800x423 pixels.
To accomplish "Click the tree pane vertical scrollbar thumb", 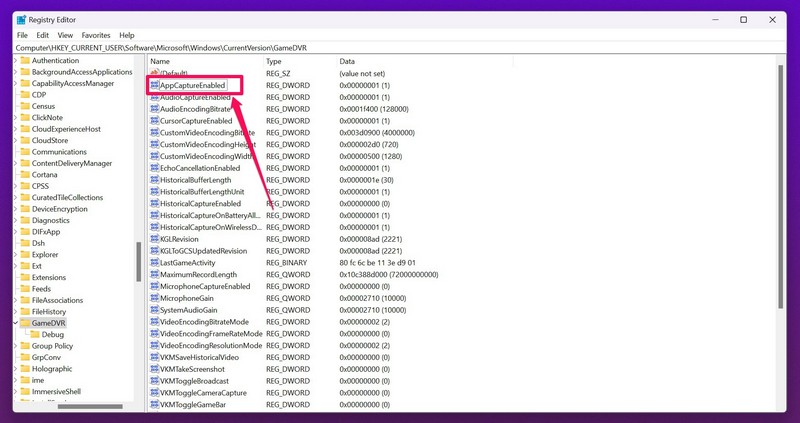I will point(139,262).
